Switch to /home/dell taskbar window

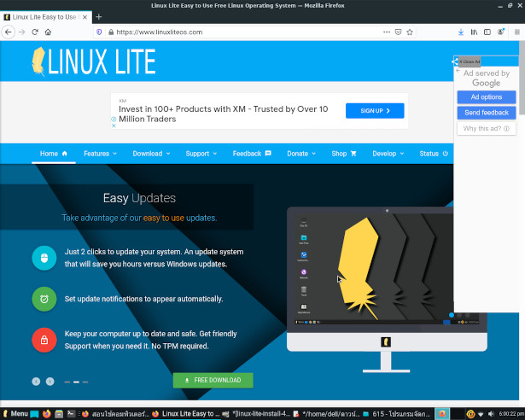(326, 414)
